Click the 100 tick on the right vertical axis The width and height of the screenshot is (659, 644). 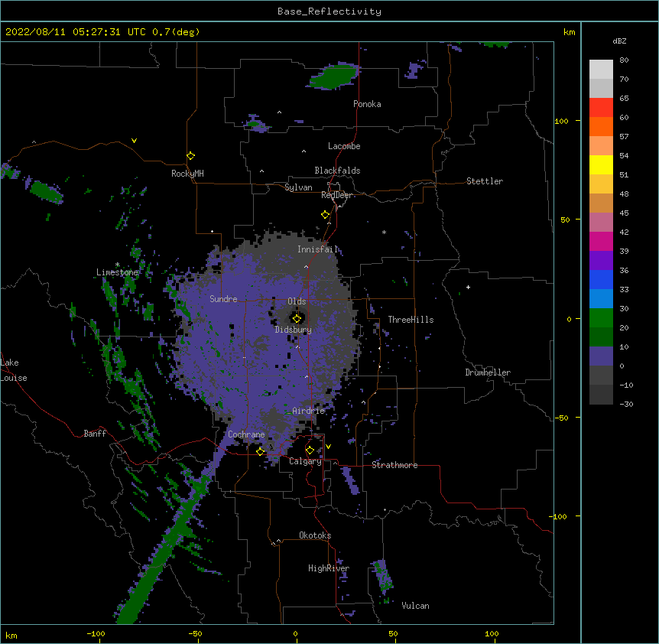click(x=561, y=121)
